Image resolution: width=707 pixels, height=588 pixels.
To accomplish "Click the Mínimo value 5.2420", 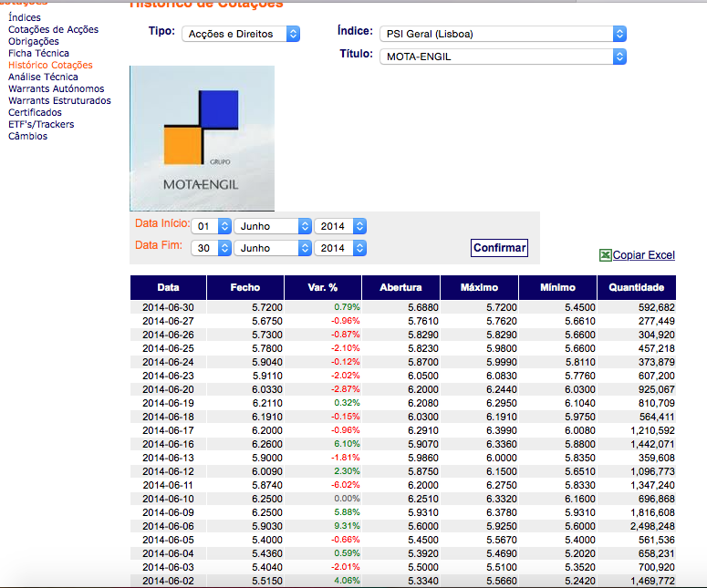I will click(x=580, y=581).
